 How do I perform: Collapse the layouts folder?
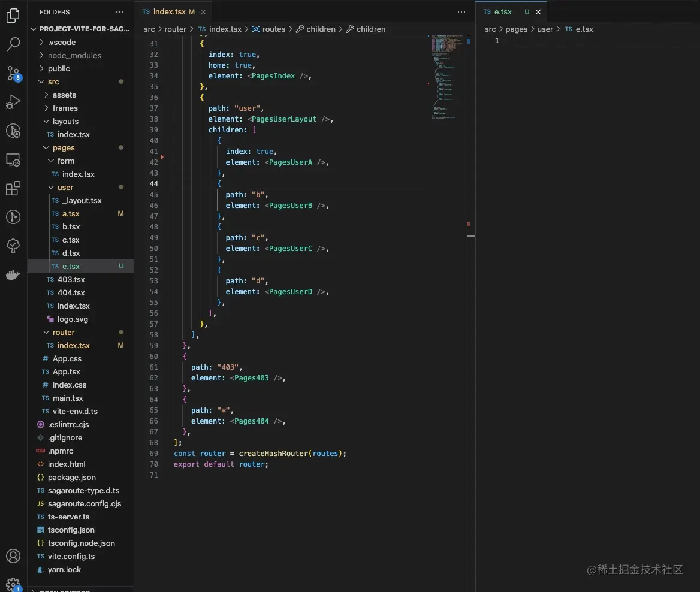pos(82,121)
